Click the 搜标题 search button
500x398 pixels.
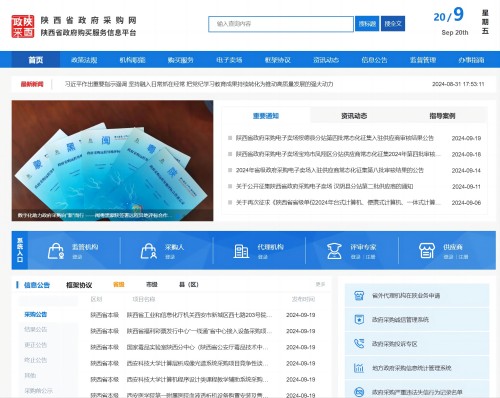[367, 24]
